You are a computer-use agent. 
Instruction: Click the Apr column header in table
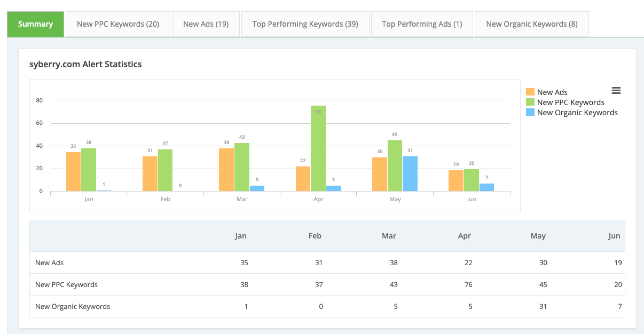[x=464, y=236]
